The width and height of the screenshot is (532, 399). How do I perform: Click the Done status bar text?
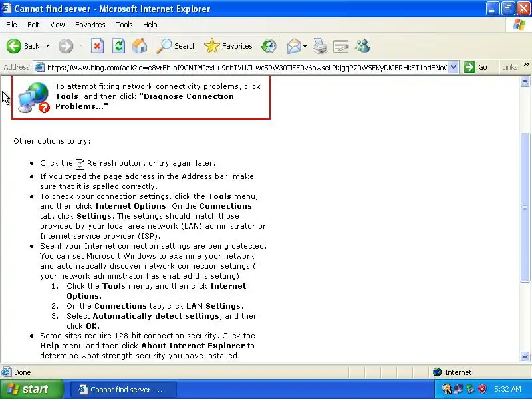23,372
